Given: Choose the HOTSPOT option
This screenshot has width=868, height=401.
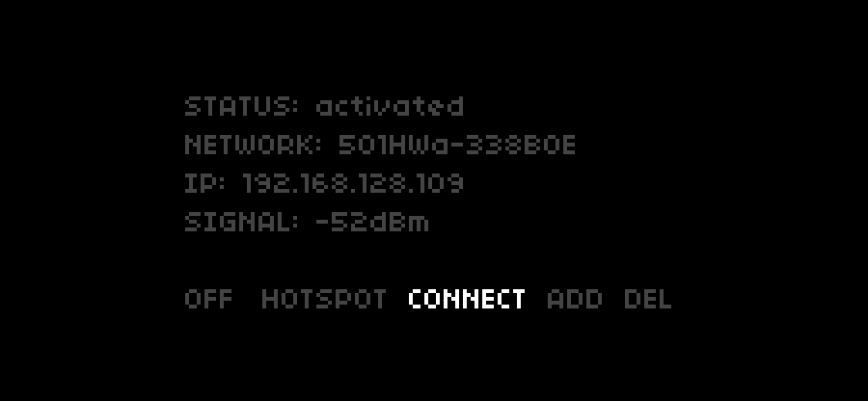Looking at the screenshot, I should coord(324,299).
